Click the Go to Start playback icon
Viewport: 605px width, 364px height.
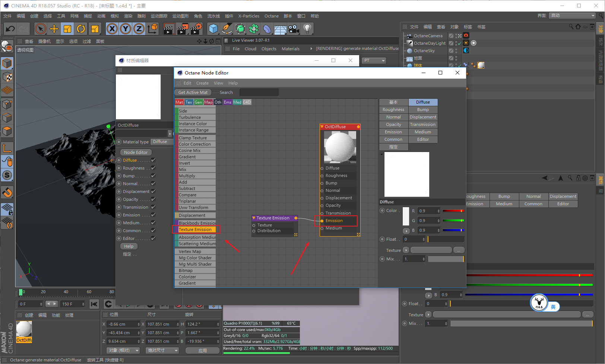point(94,304)
